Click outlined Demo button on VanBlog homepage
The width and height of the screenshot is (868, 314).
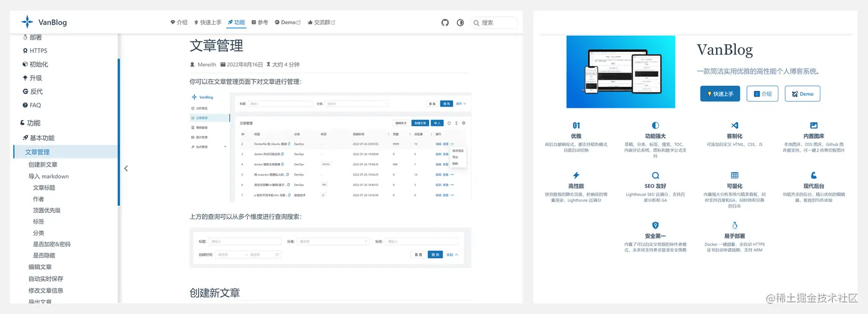pos(803,94)
